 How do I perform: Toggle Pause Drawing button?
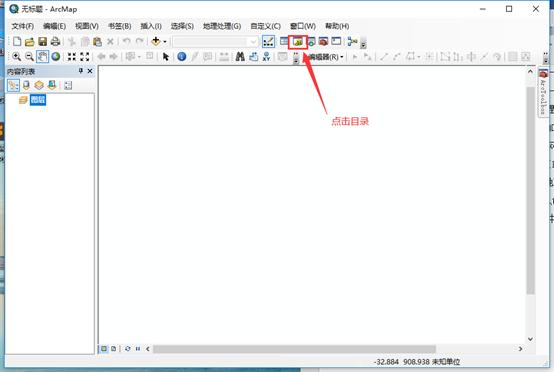[138, 349]
